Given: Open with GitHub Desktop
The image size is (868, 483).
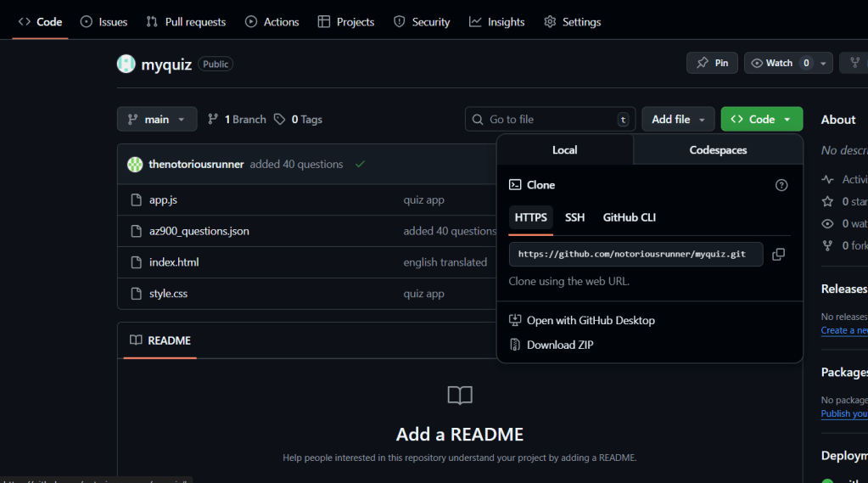Looking at the screenshot, I should point(591,320).
